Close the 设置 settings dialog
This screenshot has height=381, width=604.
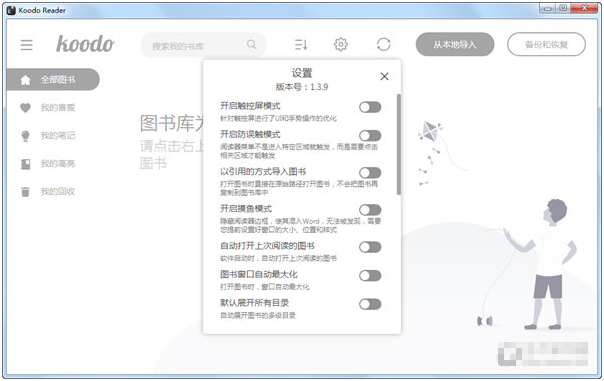(x=384, y=77)
